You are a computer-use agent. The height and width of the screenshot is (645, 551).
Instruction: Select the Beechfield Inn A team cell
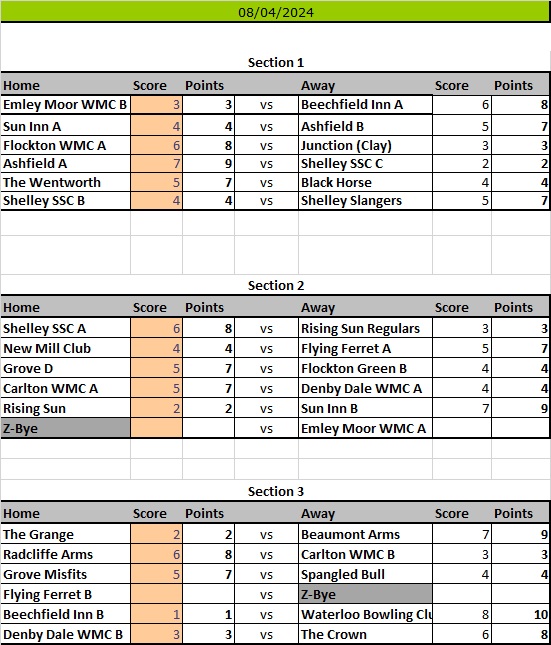pyautogui.click(x=365, y=105)
